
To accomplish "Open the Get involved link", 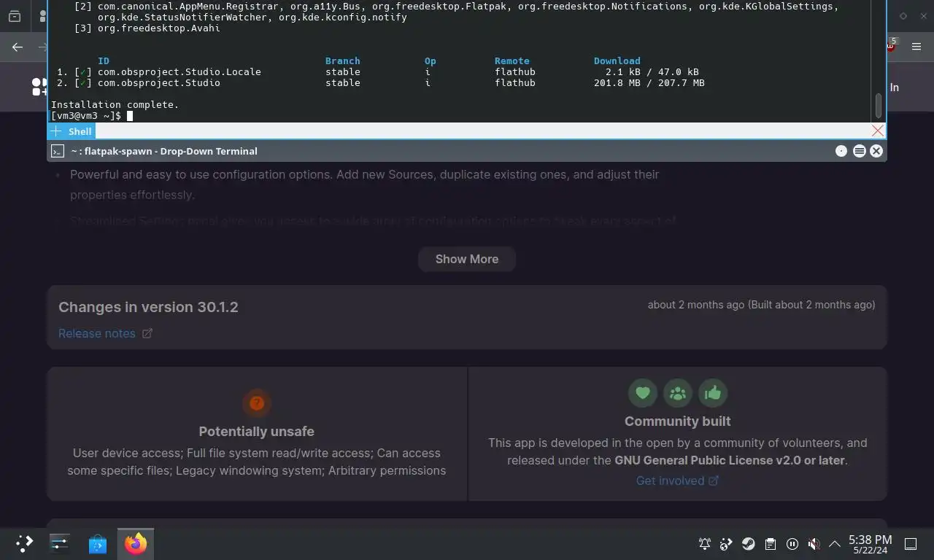I will click(x=677, y=481).
